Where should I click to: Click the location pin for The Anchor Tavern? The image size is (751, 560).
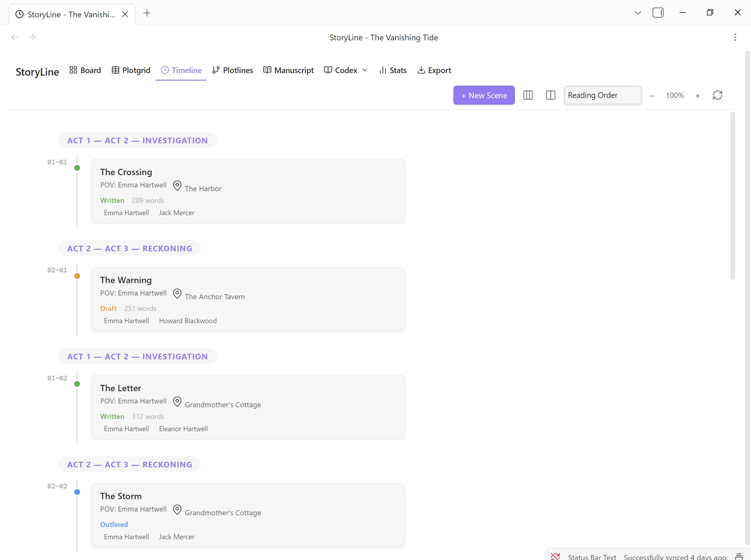[x=177, y=294]
